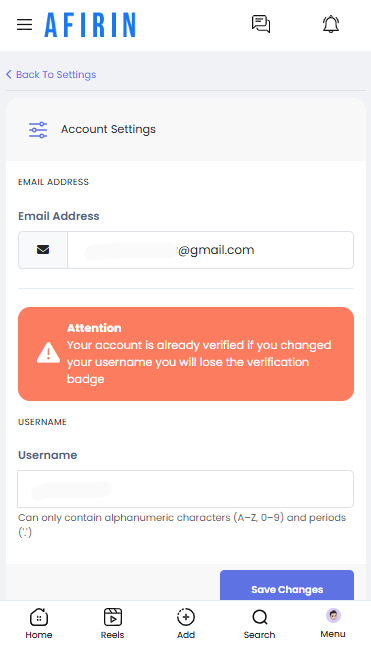Click the envelope icon beside email field
The width and height of the screenshot is (371, 649).
pyautogui.click(x=43, y=250)
